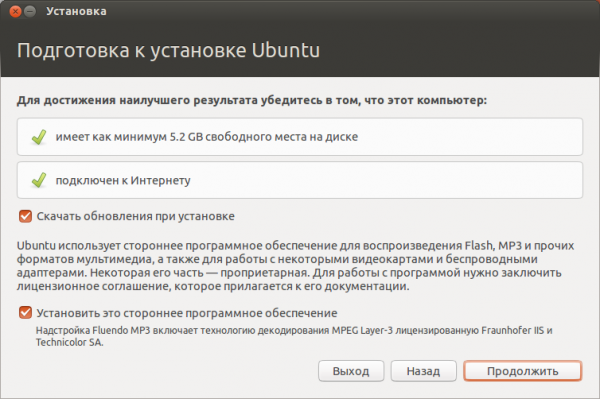The height and width of the screenshot is (399, 600).
Task: Quit installer via the Выход button
Action: click(351, 371)
